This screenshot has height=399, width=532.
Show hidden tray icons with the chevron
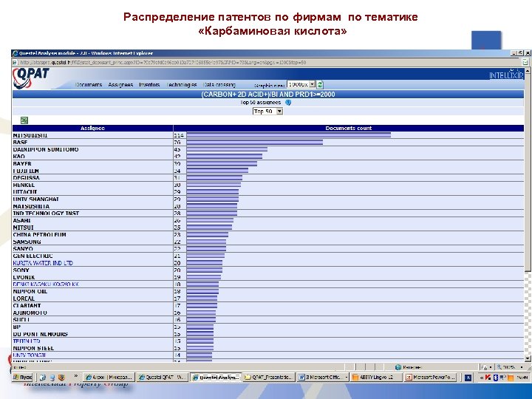pos(482,378)
